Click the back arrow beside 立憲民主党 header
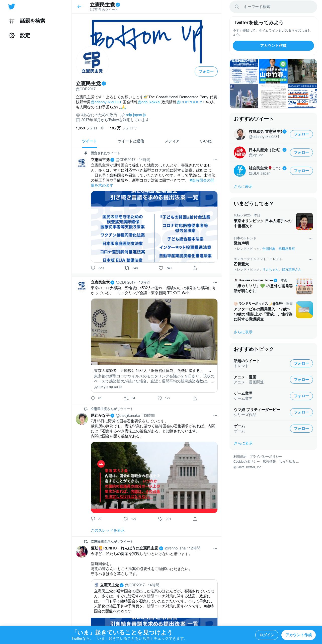The width and height of the screenshot is (322, 644). pos(79,7)
